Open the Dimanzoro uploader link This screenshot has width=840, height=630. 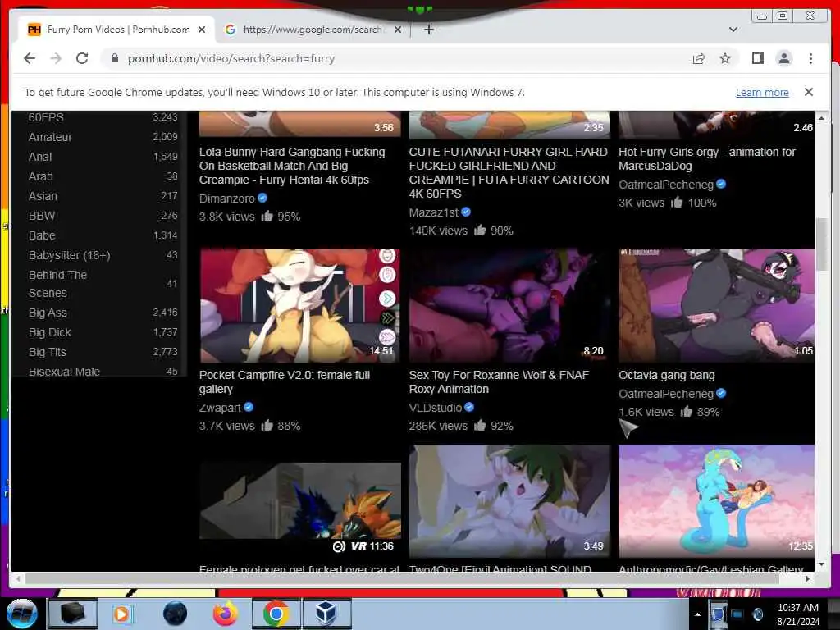[226, 199]
